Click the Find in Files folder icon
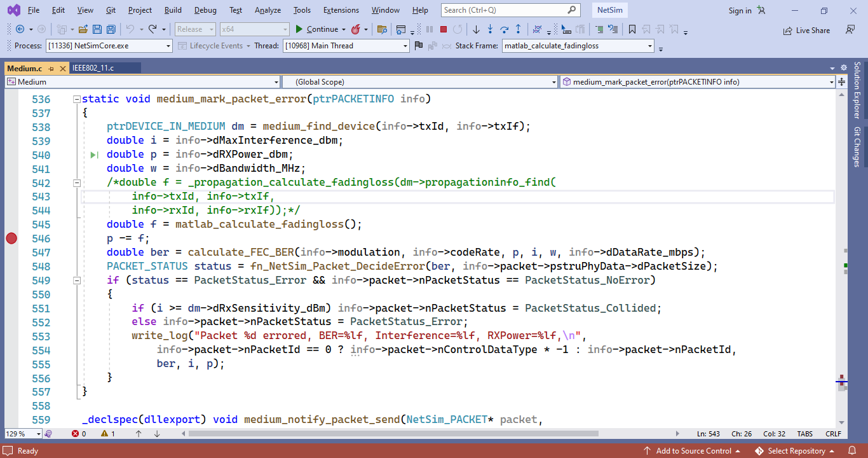Image resolution: width=868 pixels, height=458 pixels. tap(382, 29)
